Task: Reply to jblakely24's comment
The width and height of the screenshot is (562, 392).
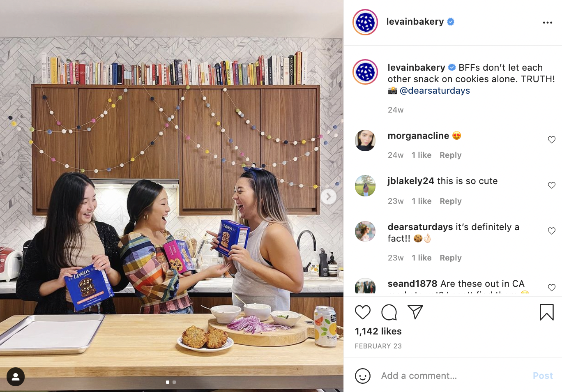Action: (450, 201)
